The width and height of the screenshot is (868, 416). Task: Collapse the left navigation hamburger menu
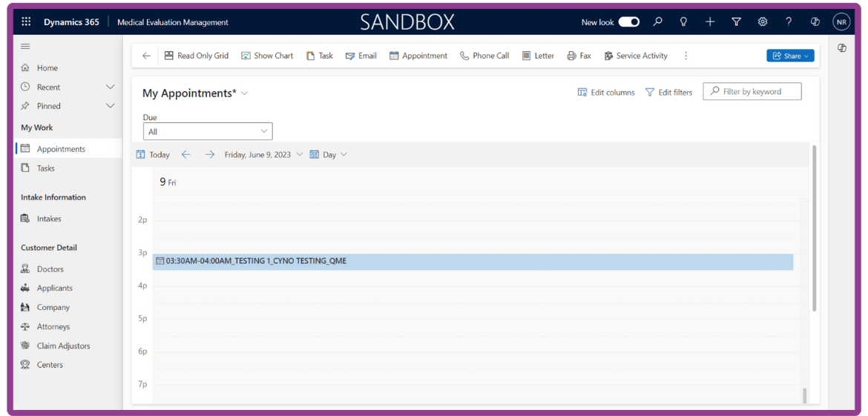point(26,46)
